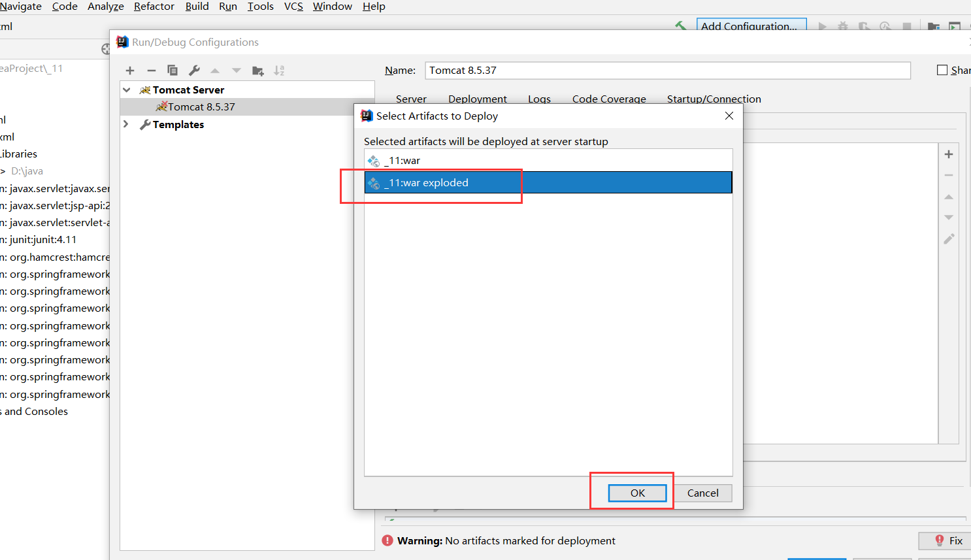Image resolution: width=971 pixels, height=560 pixels.
Task: Click the Profiler clock icon in main toolbar
Action: tap(885, 26)
